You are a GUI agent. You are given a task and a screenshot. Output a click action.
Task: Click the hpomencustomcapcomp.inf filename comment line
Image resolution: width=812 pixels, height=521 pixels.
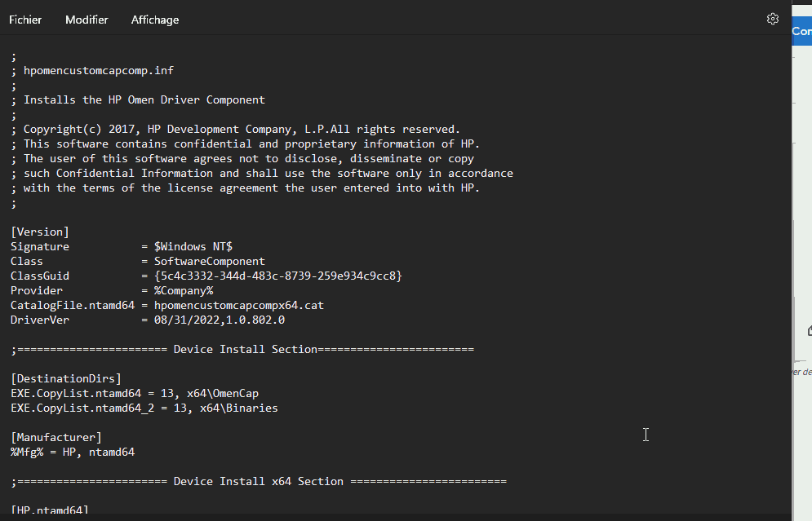(x=98, y=71)
